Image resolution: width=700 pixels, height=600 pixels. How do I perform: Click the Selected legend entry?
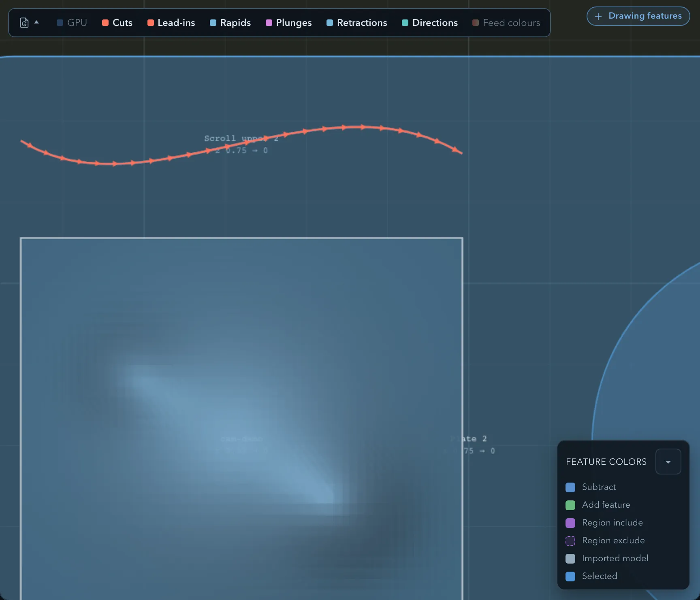click(591, 576)
